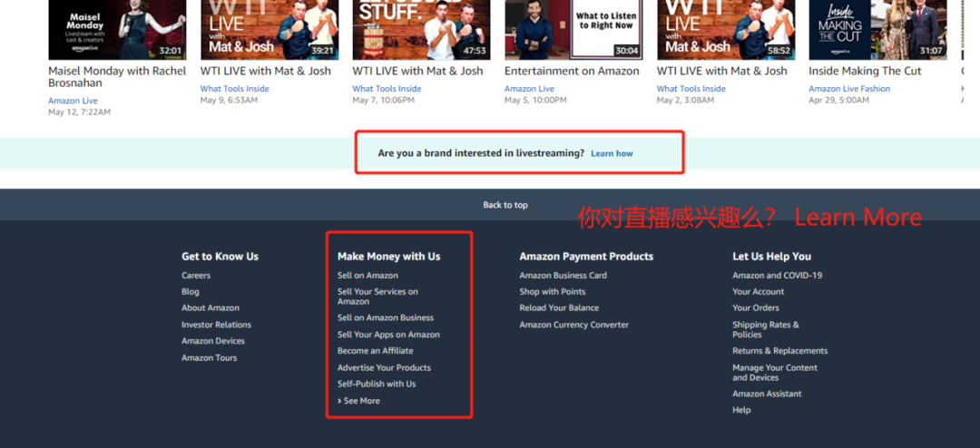Click the Returns & Replacements link
Screen dimensions: 980x448
coord(780,351)
